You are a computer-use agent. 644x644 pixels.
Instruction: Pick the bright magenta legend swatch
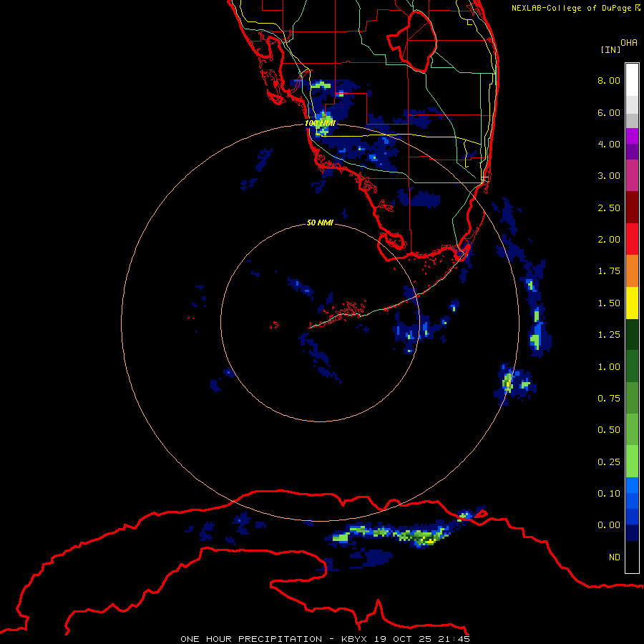[632, 136]
